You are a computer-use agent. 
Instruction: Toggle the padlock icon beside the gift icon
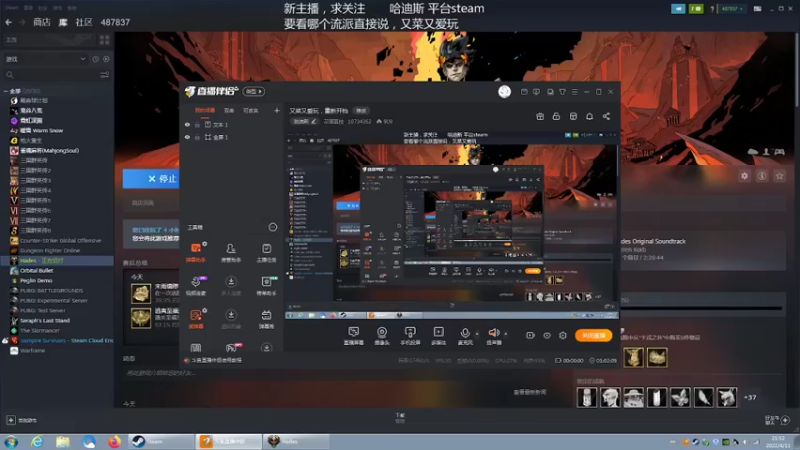556,116
